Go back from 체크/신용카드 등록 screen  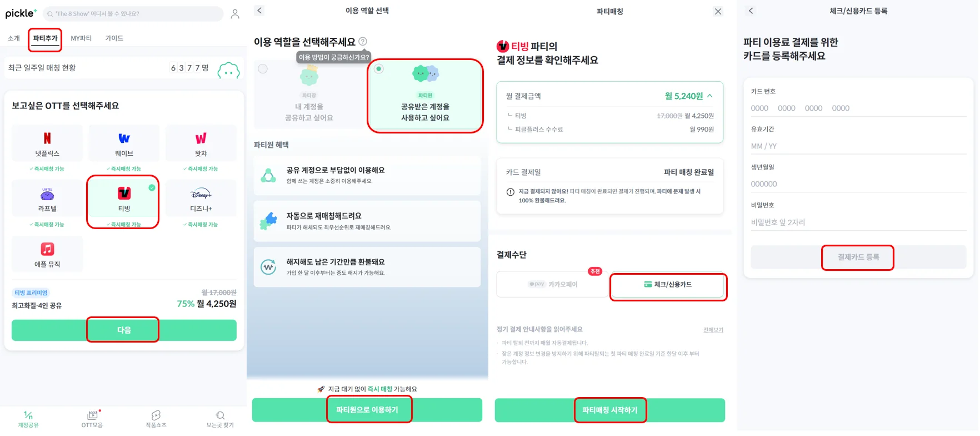[751, 11]
